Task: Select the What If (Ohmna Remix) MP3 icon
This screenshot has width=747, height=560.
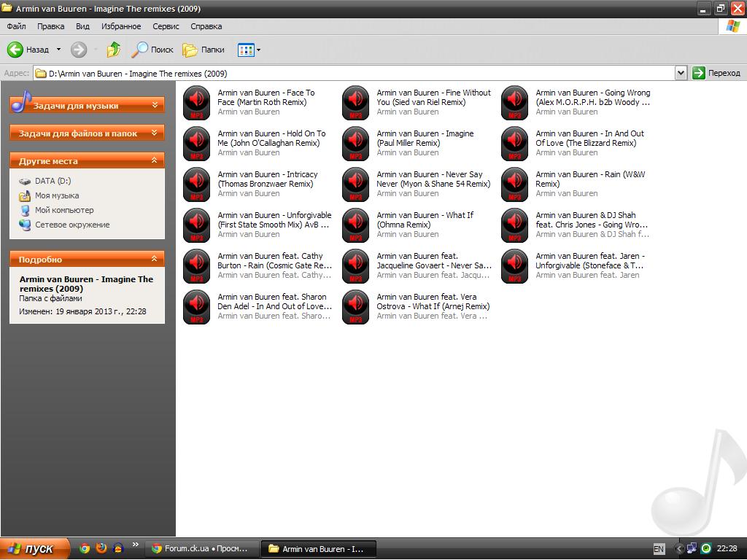Action: 356,226
